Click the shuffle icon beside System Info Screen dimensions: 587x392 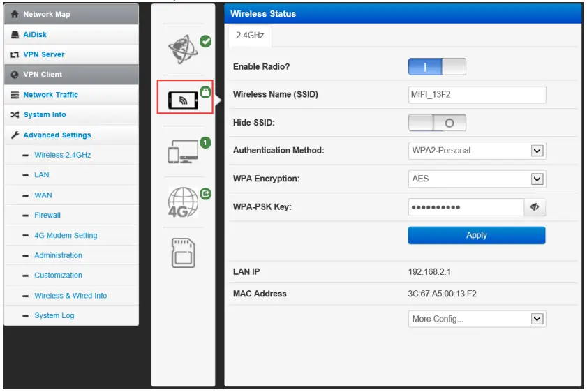point(15,114)
